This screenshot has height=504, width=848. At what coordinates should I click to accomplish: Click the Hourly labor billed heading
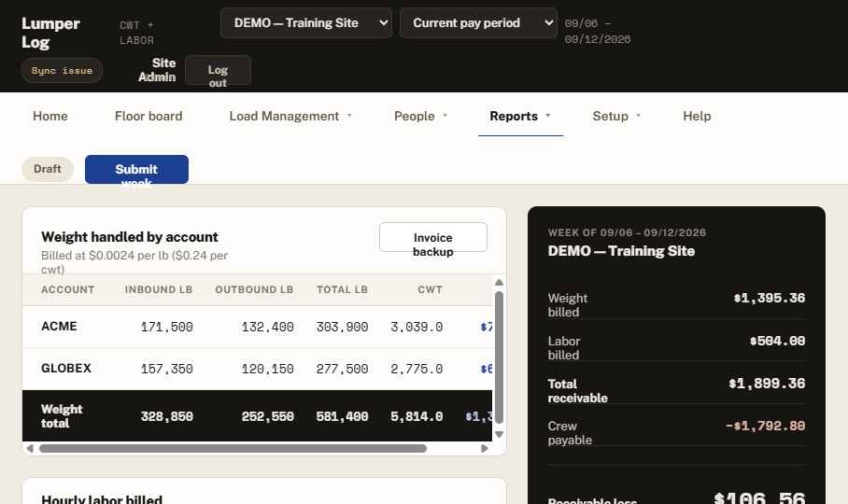pos(102,499)
